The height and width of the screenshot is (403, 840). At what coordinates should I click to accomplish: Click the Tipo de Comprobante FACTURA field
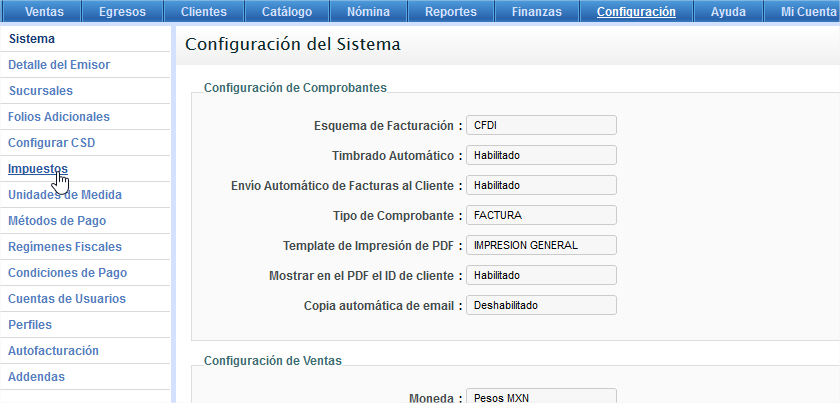(x=541, y=215)
